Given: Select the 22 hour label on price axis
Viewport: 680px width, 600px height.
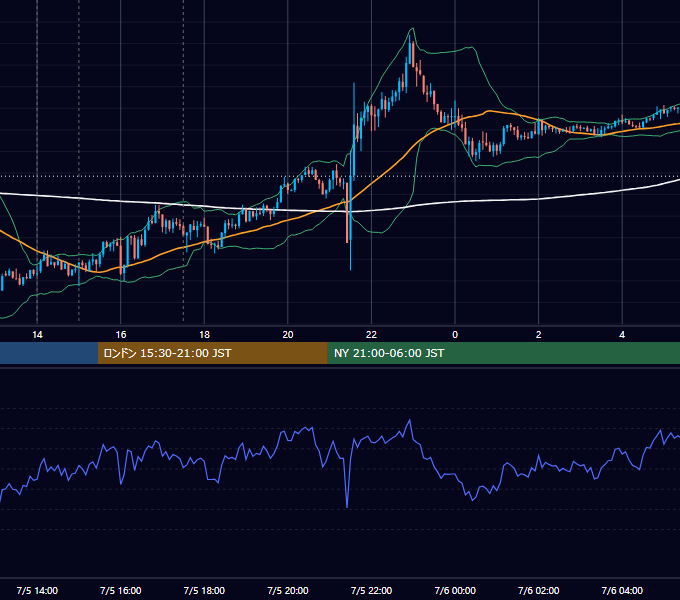Looking at the screenshot, I should coord(371,335).
